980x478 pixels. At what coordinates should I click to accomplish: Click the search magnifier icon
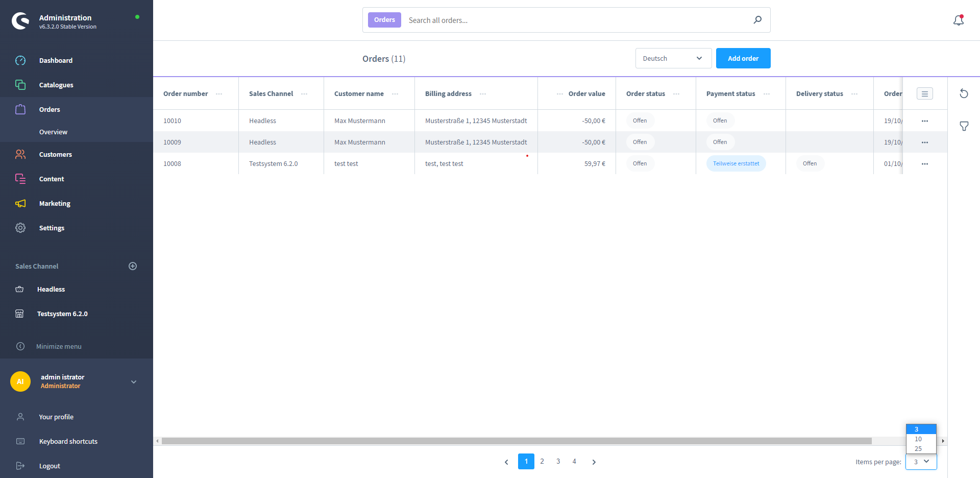coord(757,20)
